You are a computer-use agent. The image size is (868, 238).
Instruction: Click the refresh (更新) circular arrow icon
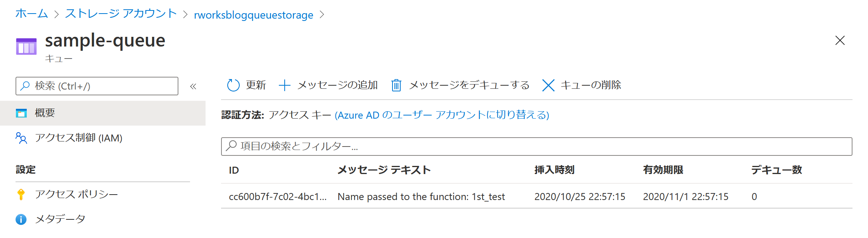click(233, 85)
